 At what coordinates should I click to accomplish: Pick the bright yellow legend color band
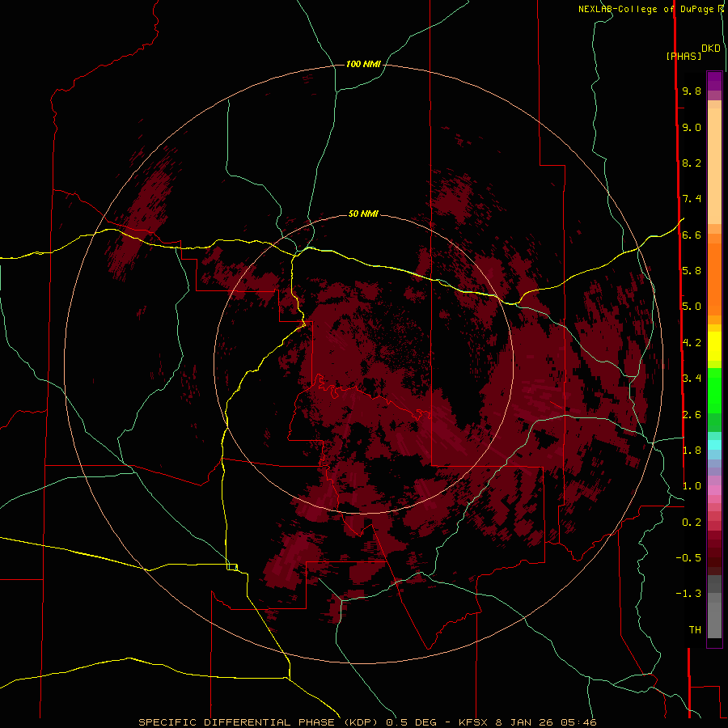[714, 346]
